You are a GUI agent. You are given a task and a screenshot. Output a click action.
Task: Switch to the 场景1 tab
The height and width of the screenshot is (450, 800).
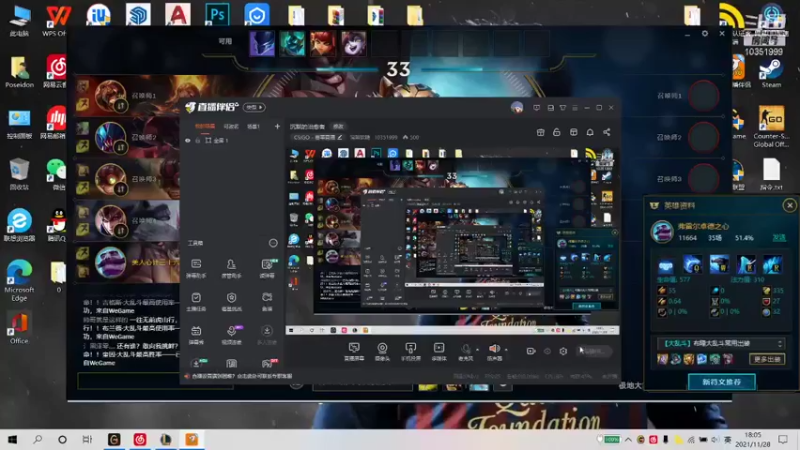254,126
